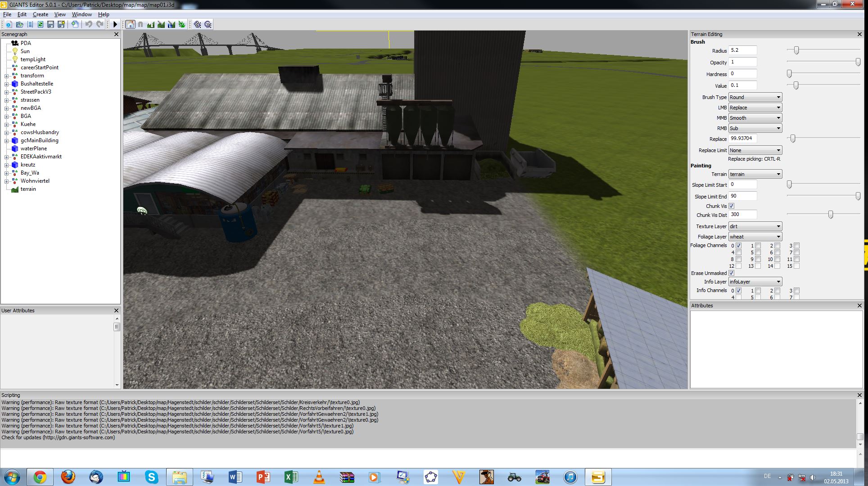This screenshot has height=486, width=868.
Task: Select the waterPlane node
Action: [34, 148]
